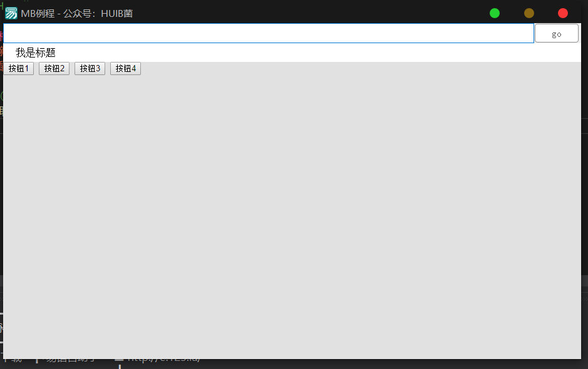Click the brown circle window button
Screen dimensions: 588x369
tap(529, 13)
